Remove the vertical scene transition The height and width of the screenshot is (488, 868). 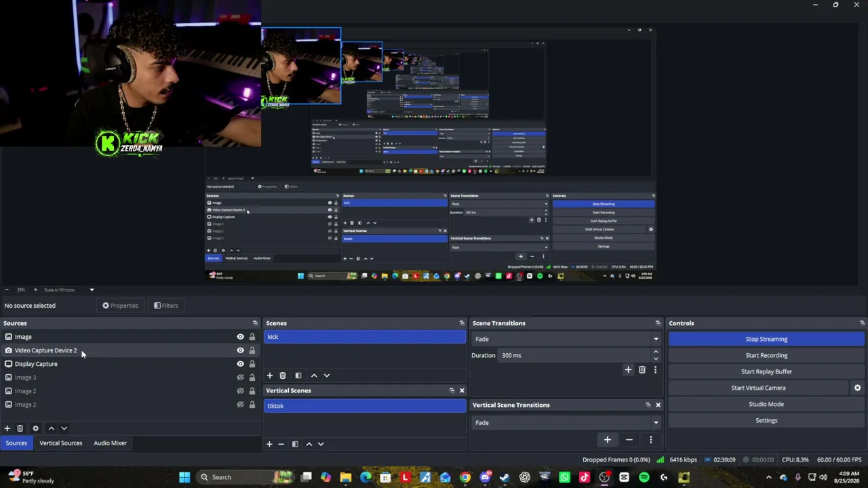[x=629, y=440]
